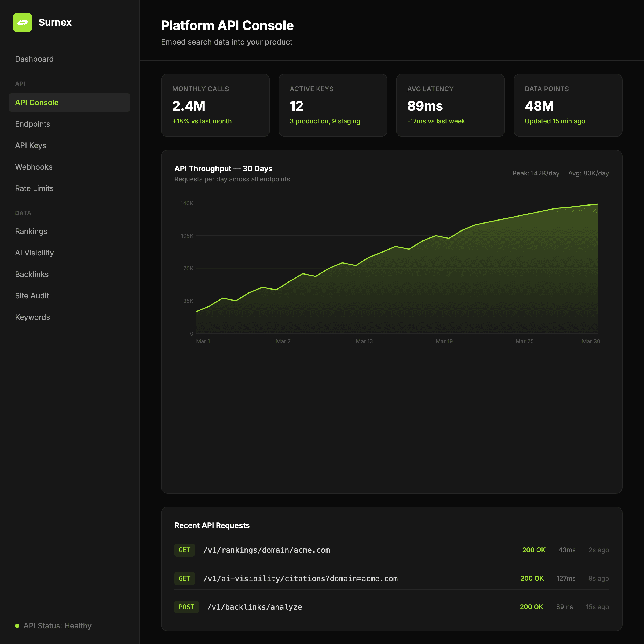The height and width of the screenshot is (644, 644).
Task: Click the green API status indicator dot
Action: click(x=17, y=626)
